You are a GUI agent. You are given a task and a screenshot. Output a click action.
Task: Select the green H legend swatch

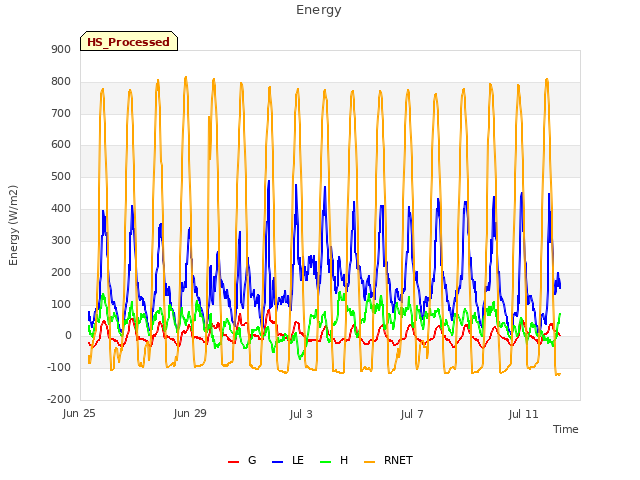(x=326, y=462)
